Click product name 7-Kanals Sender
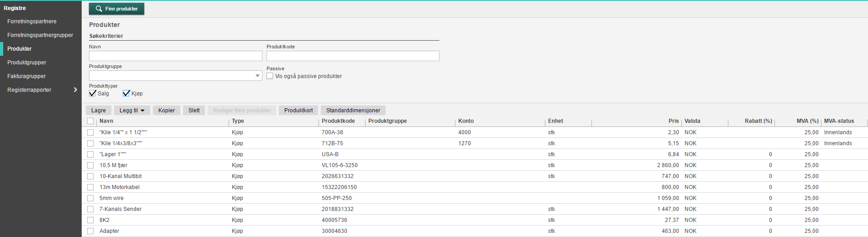The width and height of the screenshot is (868, 237). (x=120, y=209)
